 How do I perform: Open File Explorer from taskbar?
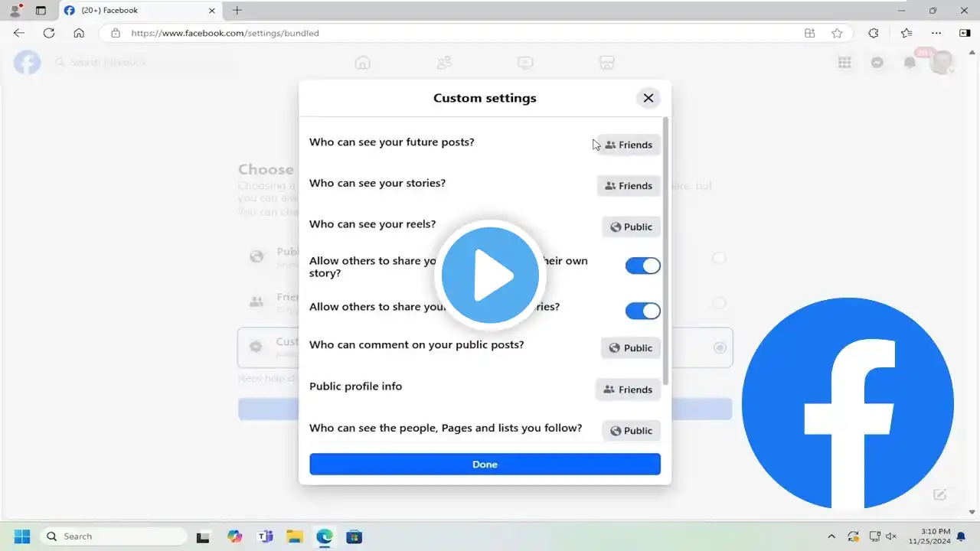295,536
